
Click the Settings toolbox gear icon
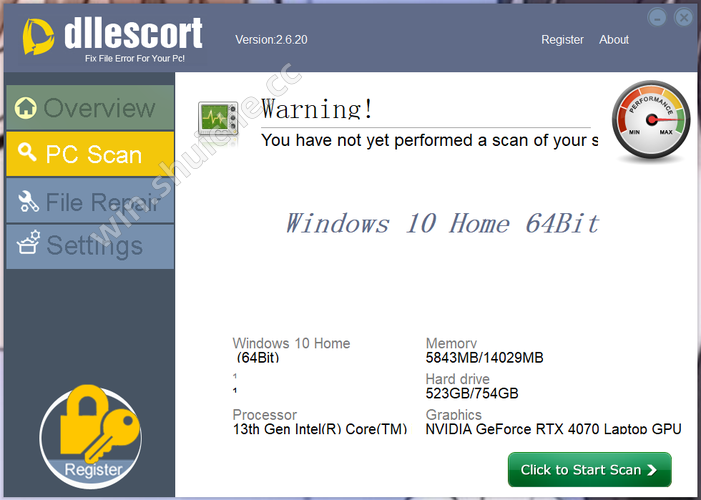pyautogui.click(x=28, y=242)
